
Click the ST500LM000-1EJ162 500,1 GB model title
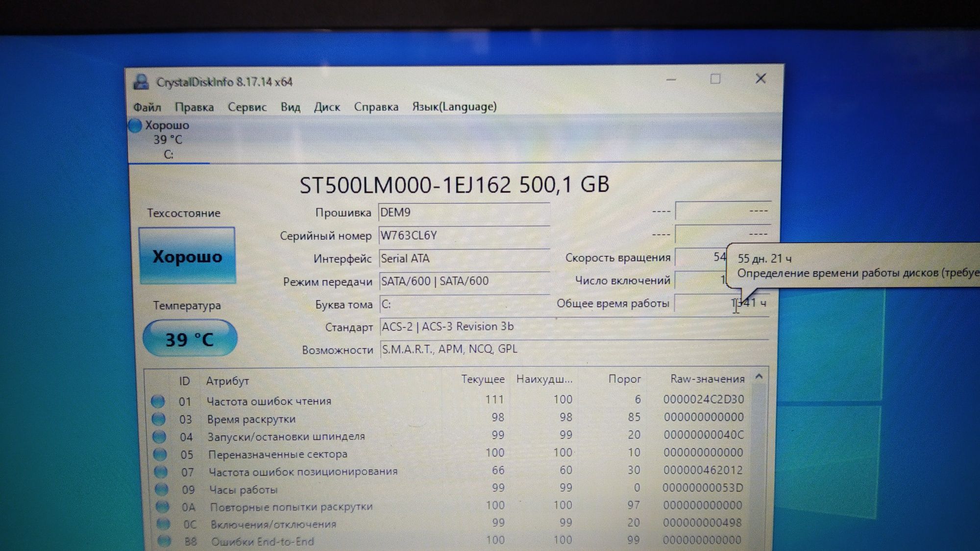(454, 185)
